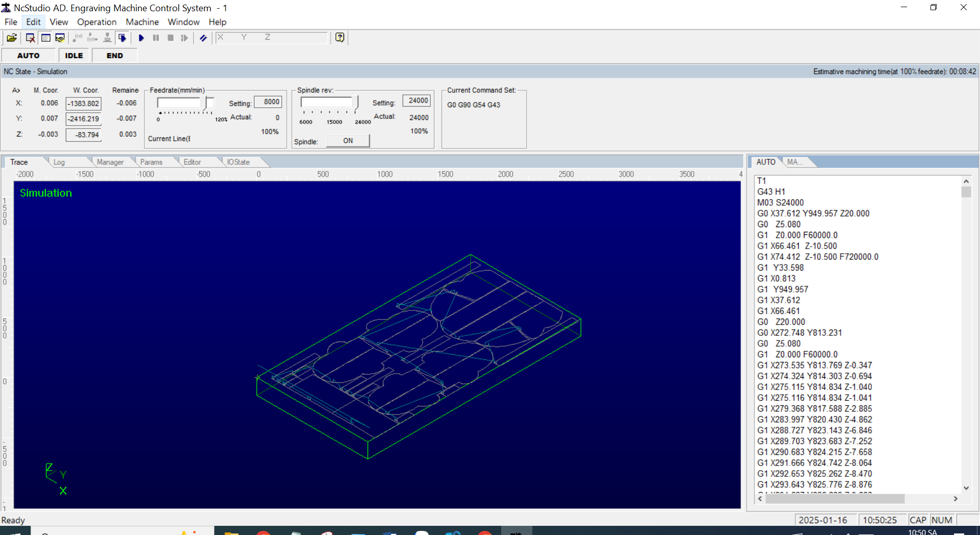Image resolution: width=980 pixels, height=535 pixels.
Task: Switch to the MA... panel tab
Action: click(795, 162)
